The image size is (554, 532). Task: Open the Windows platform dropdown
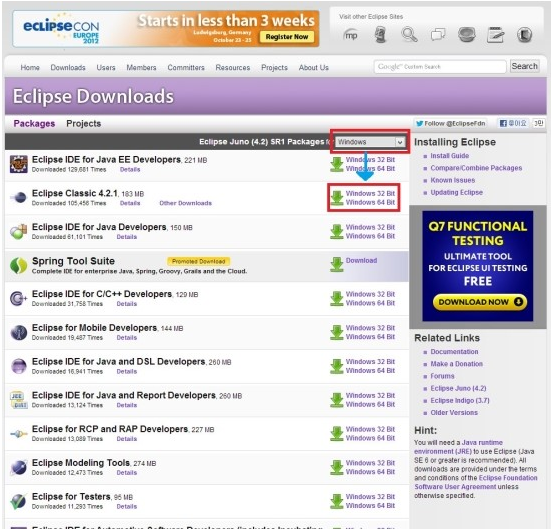pos(370,142)
